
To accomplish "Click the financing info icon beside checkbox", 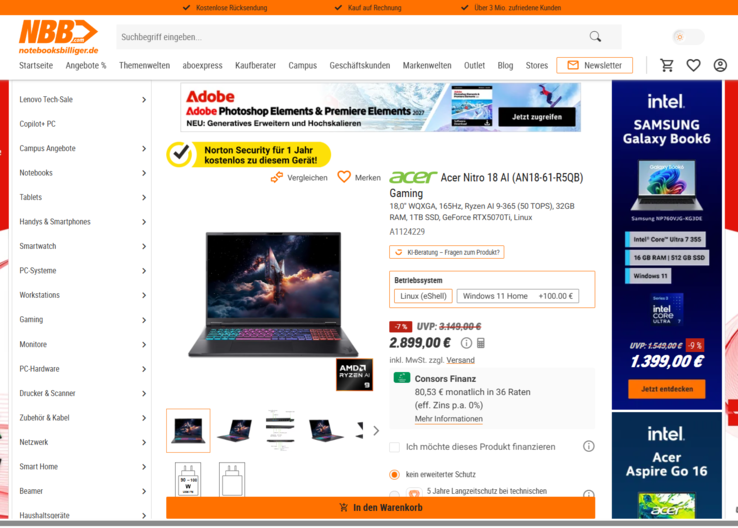I will click(588, 446).
